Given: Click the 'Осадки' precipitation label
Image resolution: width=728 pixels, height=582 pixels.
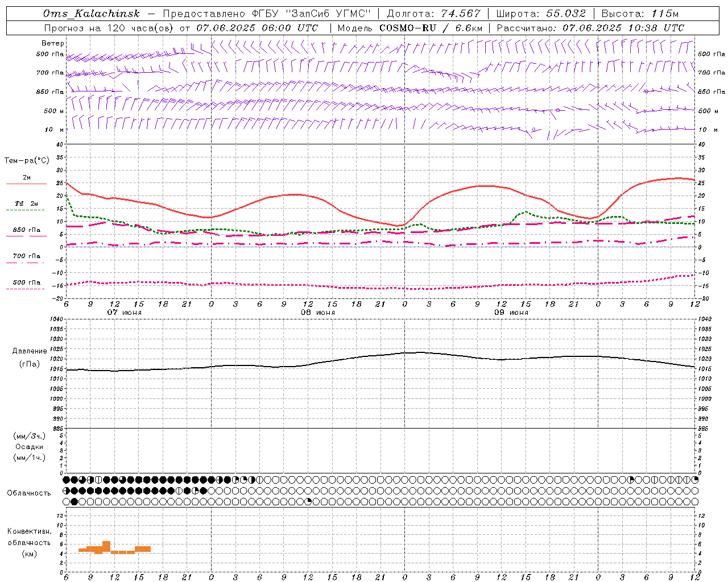Looking at the screenshot, I should (30, 447).
